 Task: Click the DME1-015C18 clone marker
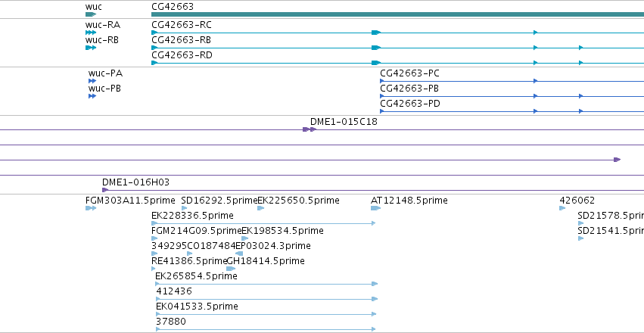tap(310, 129)
